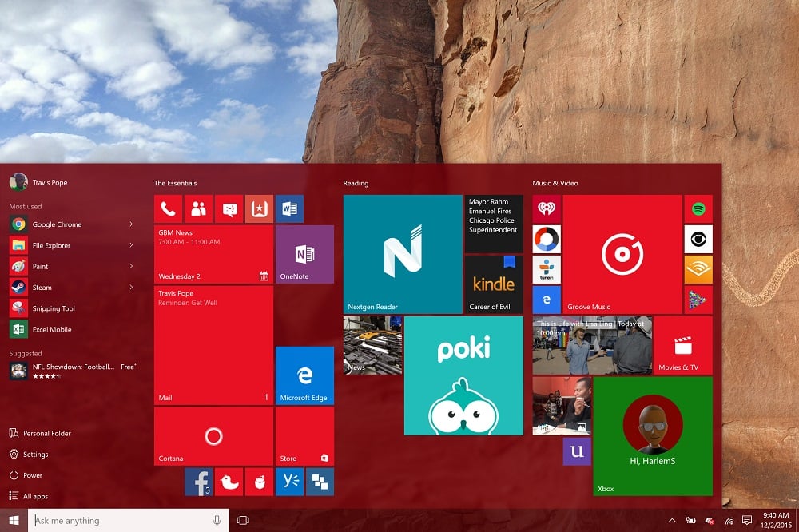This screenshot has width=799, height=532.
Task: Launch the Microsoft Edge tile in The Essentials
Action: [304, 375]
